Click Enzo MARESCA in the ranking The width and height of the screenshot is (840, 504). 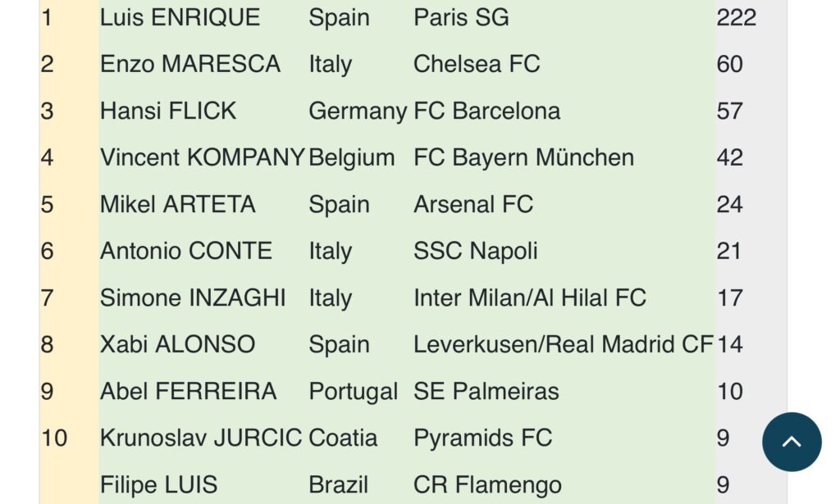click(189, 64)
